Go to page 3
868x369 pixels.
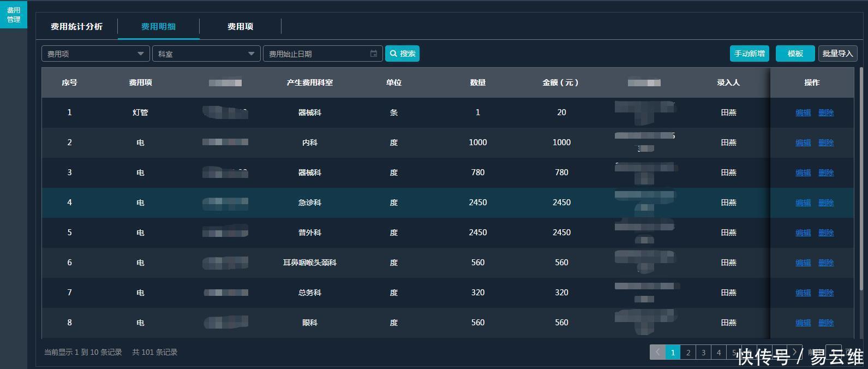(x=703, y=352)
